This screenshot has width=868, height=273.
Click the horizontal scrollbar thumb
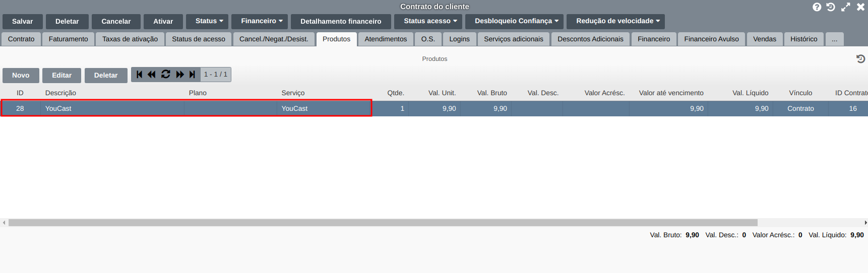click(x=383, y=223)
